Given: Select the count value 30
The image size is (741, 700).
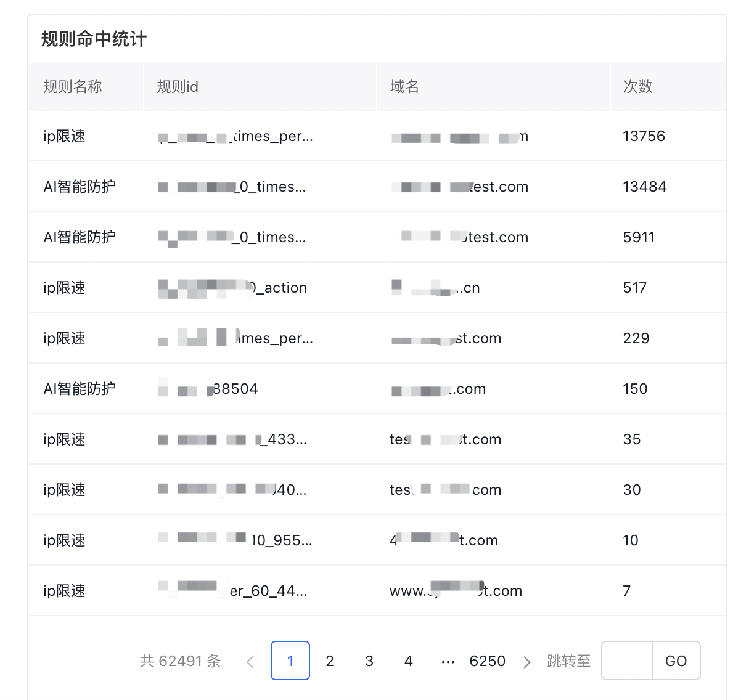Looking at the screenshot, I should pos(632,490).
